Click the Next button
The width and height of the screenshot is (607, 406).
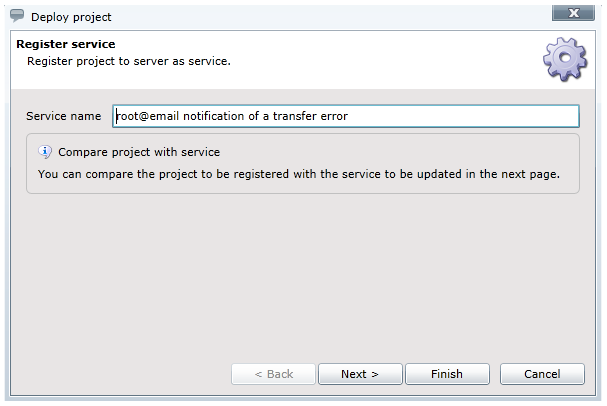pos(360,374)
